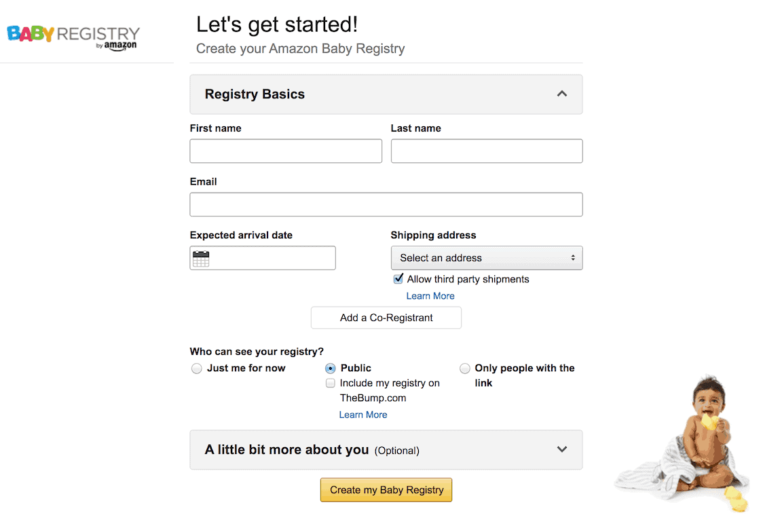Uncheck Allow third party shipments
Viewport: 782px width, 532px height.
[x=398, y=279]
